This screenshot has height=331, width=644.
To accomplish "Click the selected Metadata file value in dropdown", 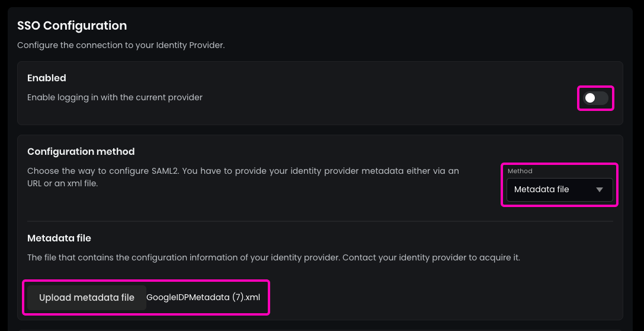I will coord(542,190).
